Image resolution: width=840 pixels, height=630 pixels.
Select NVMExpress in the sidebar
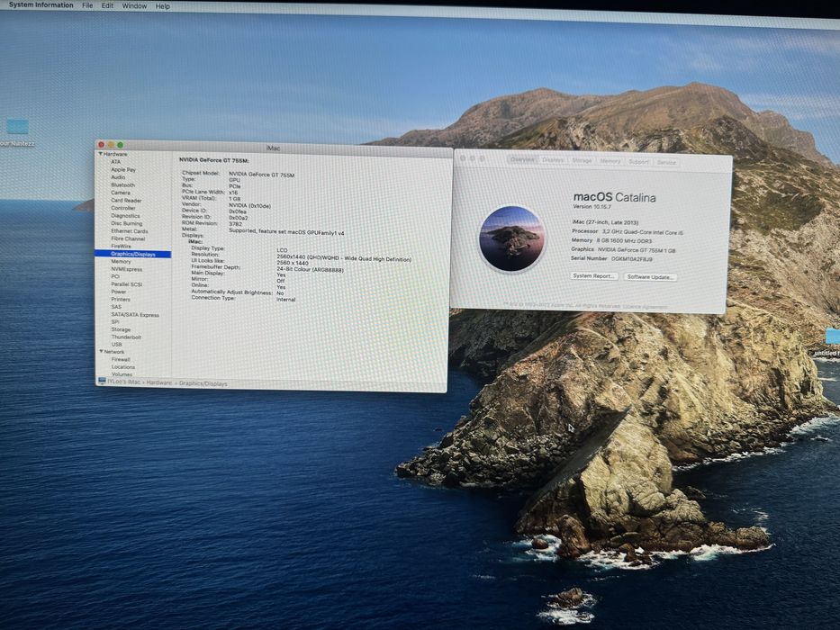click(x=127, y=269)
